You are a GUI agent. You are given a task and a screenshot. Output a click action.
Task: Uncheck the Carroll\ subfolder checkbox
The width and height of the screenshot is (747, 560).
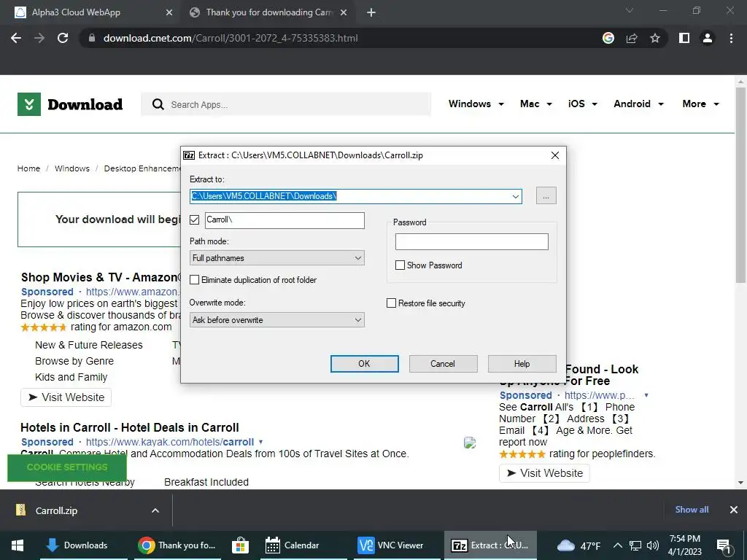coord(194,219)
